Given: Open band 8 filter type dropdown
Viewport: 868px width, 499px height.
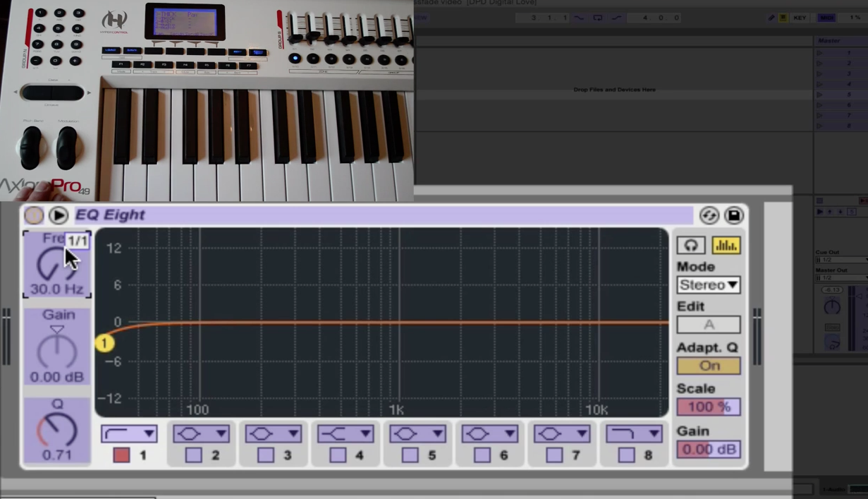Looking at the screenshot, I should pos(633,433).
